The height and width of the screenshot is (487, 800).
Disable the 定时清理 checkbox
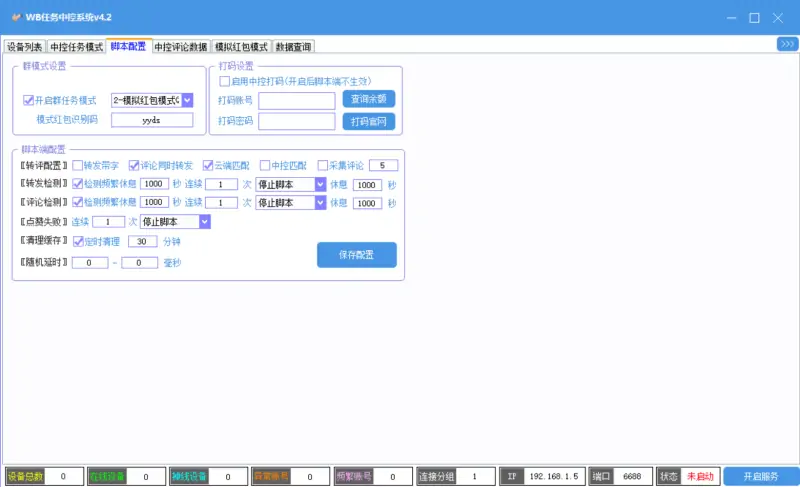point(78,241)
